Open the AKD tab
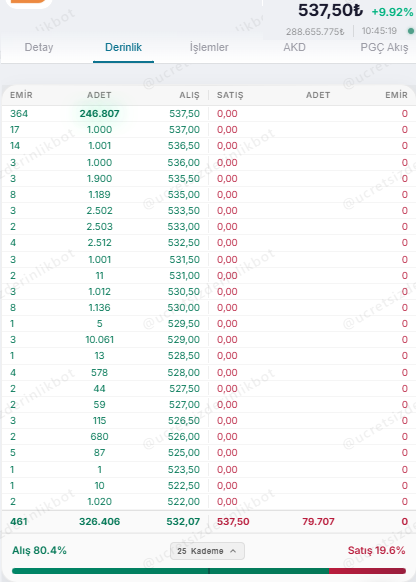 pyautogui.click(x=294, y=47)
